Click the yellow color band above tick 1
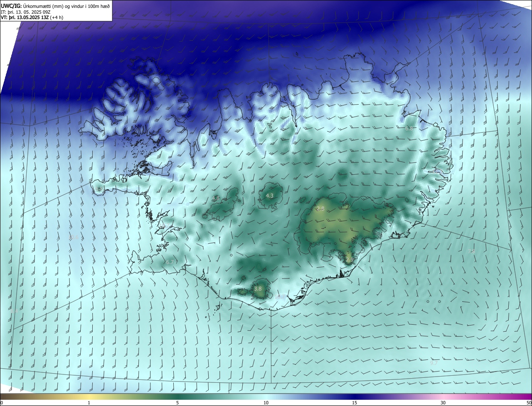The image size is (532, 406). [x=89, y=396]
